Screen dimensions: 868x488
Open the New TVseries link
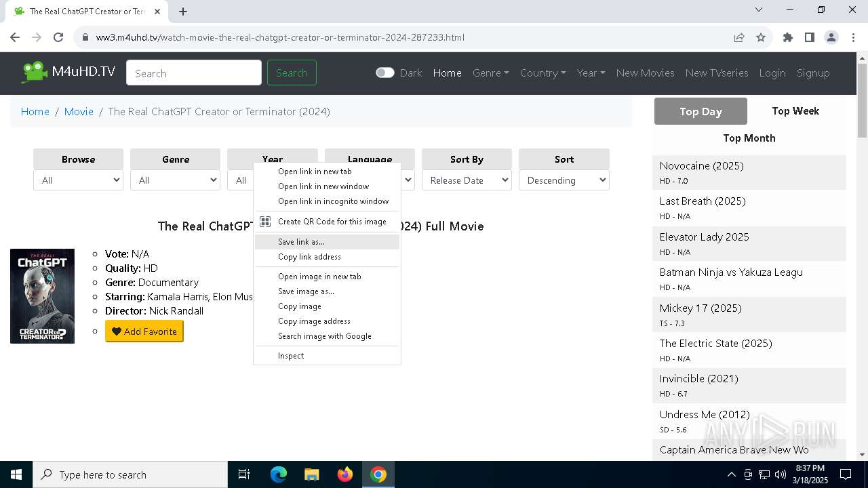[717, 73]
